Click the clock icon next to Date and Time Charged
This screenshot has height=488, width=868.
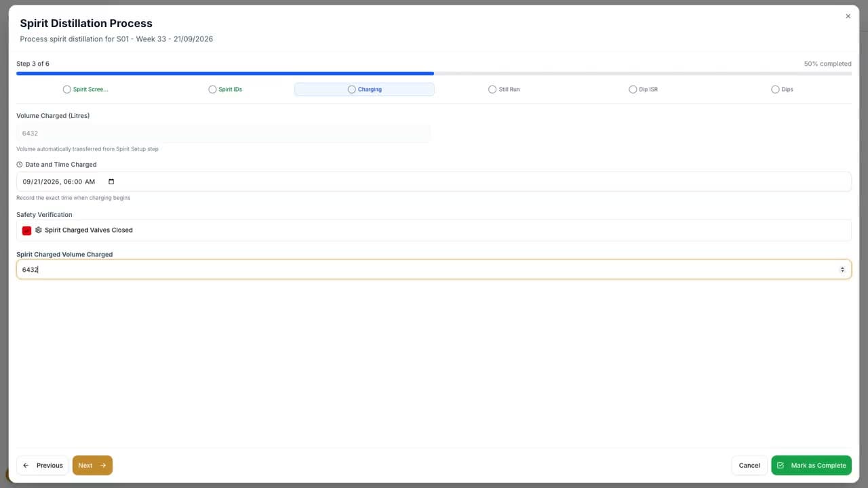point(20,165)
